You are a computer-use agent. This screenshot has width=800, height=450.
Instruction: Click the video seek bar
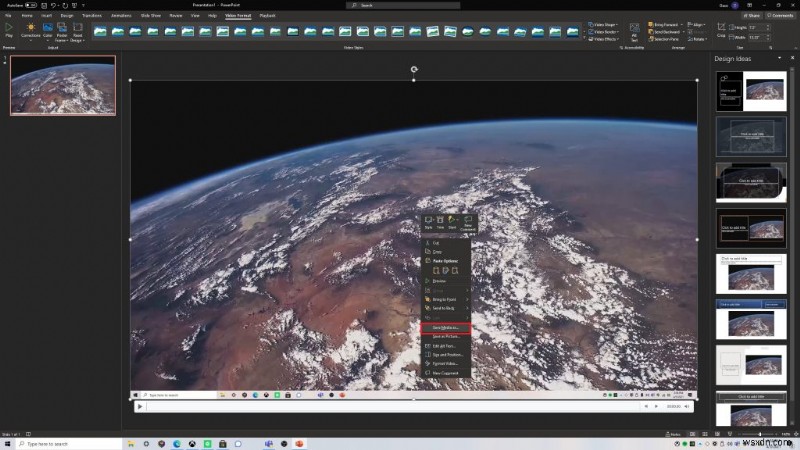tap(392, 407)
